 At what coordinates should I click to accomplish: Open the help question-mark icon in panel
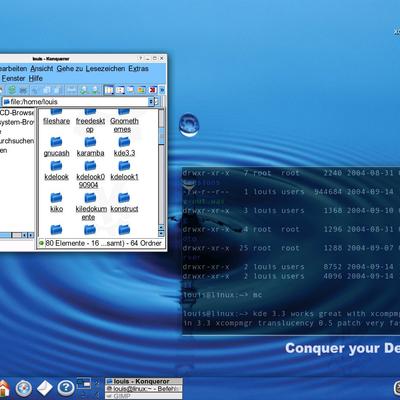click(x=66, y=388)
